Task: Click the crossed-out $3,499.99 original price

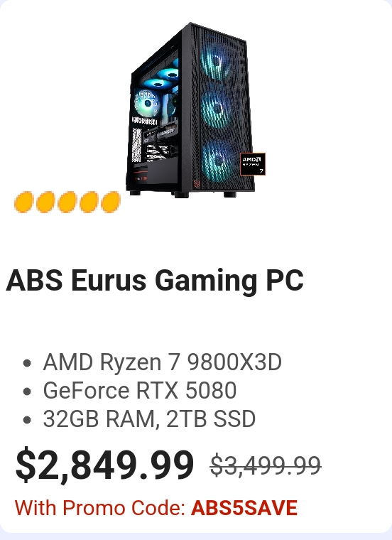Action: coord(266,465)
